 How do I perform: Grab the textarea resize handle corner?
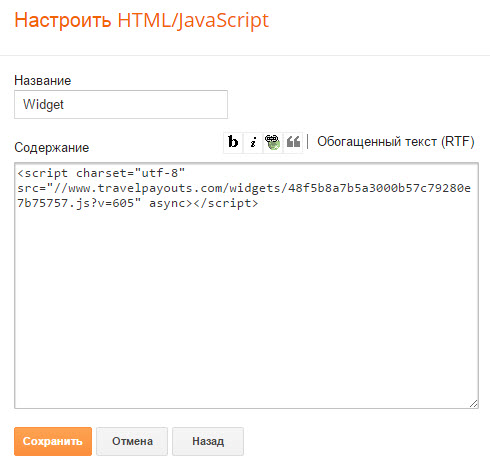point(473,403)
